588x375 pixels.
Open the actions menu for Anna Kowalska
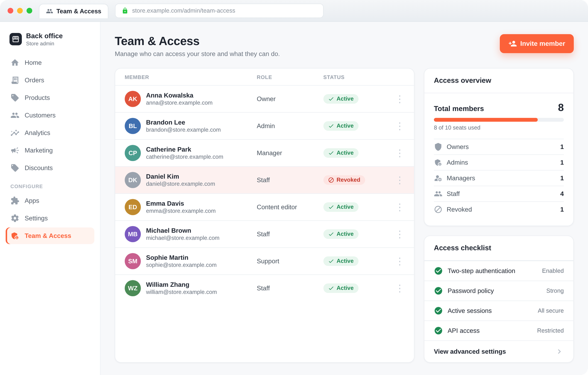coord(400,99)
